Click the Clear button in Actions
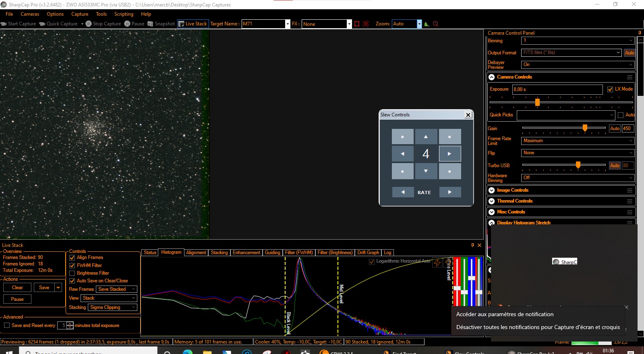 pyautogui.click(x=17, y=288)
